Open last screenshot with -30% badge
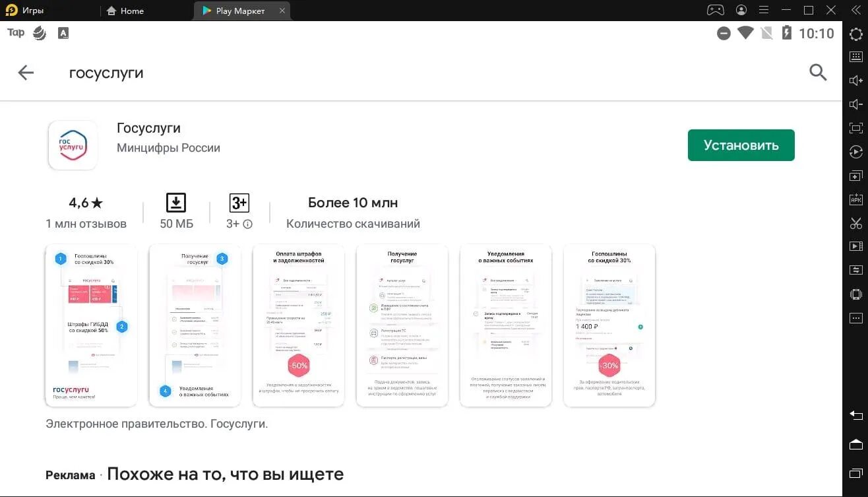This screenshot has width=868, height=497. [609, 325]
